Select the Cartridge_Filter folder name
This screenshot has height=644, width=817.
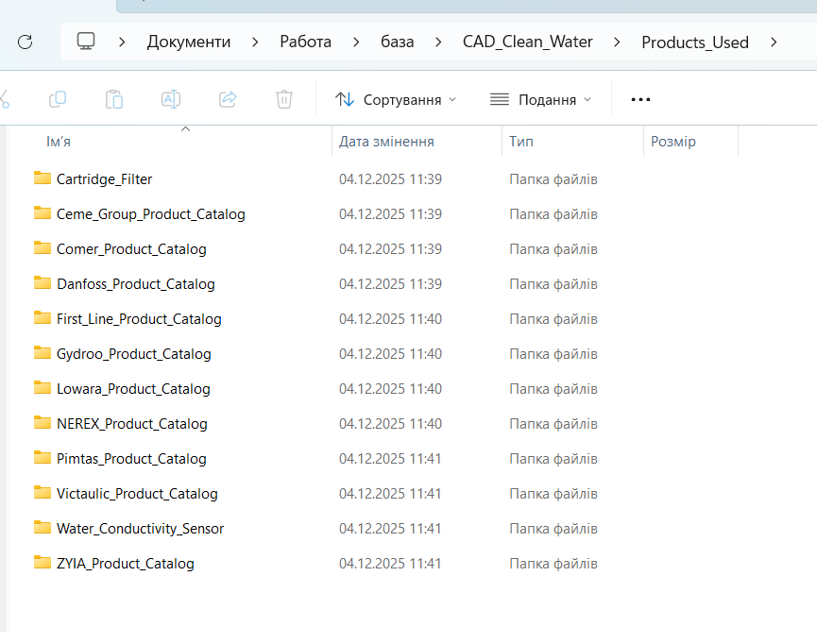pyautogui.click(x=104, y=179)
